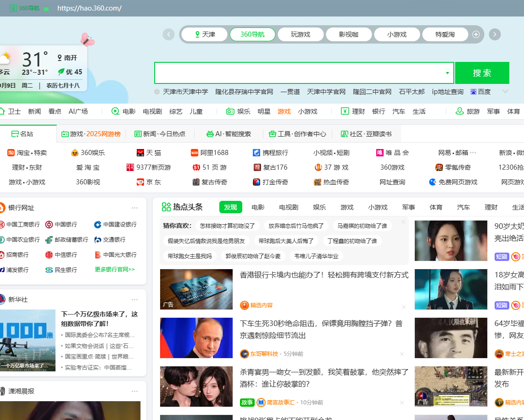The image size is (524, 420).
Task: Open the 阿里1688 icon
Action: 195,153
